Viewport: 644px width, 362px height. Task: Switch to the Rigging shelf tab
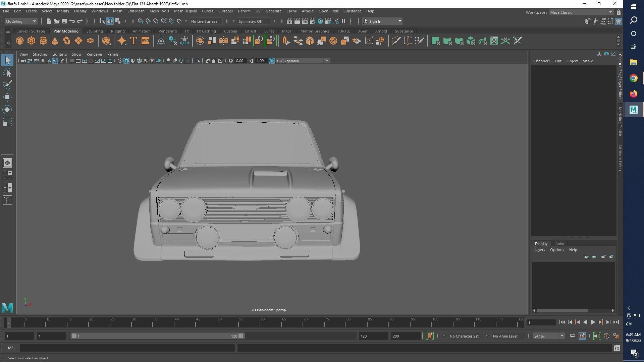point(118,31)
